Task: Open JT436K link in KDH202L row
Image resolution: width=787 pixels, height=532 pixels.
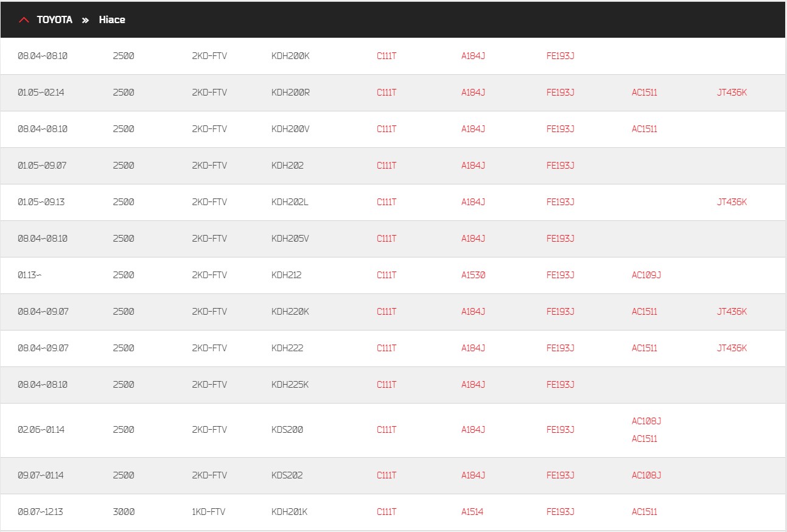Action: [732, 202]
